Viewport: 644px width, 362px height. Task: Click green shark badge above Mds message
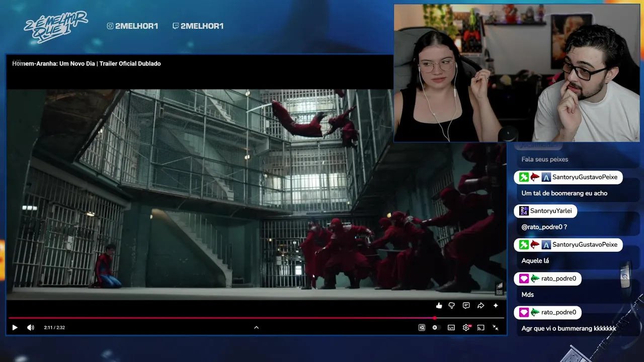(x=535, y=279)
